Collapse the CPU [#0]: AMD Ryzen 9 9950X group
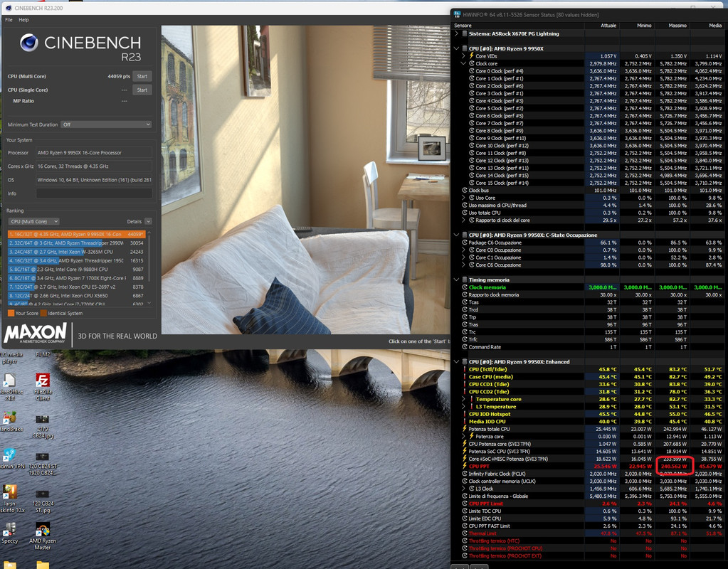The width and height of the screenshot is (728, 569). point(456,48)
